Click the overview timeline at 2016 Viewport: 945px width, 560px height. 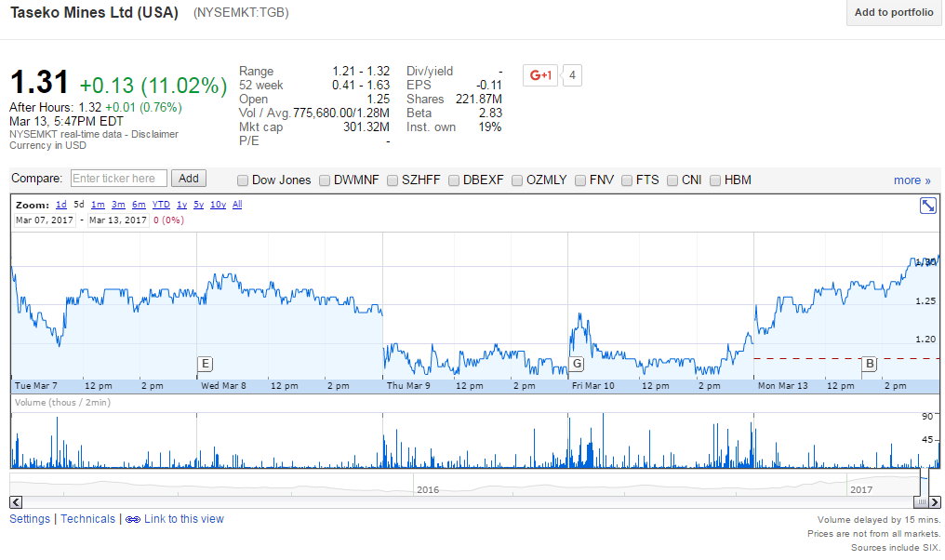point(428,489)
